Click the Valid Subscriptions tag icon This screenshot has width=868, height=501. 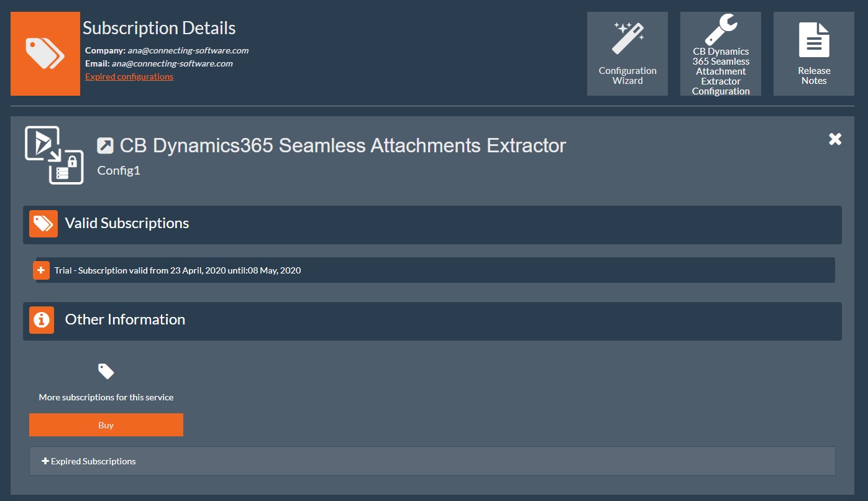(x=43, y=224)
